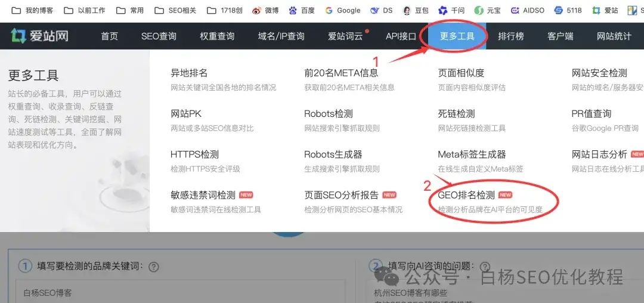
Task: Open the API接口 nav item
Action: click(x=401, y=36)
